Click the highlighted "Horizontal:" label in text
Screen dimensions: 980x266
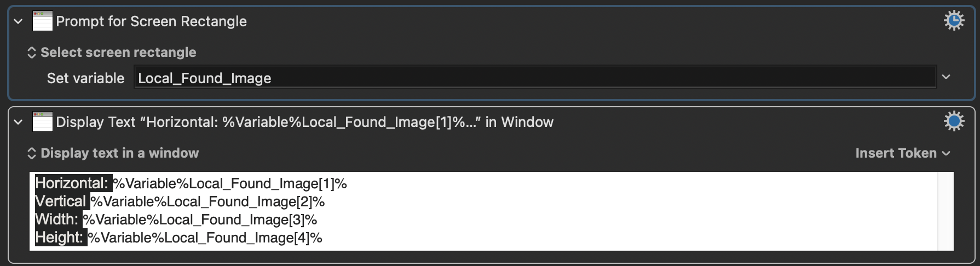pyautogui.click(x=72, y=183)
